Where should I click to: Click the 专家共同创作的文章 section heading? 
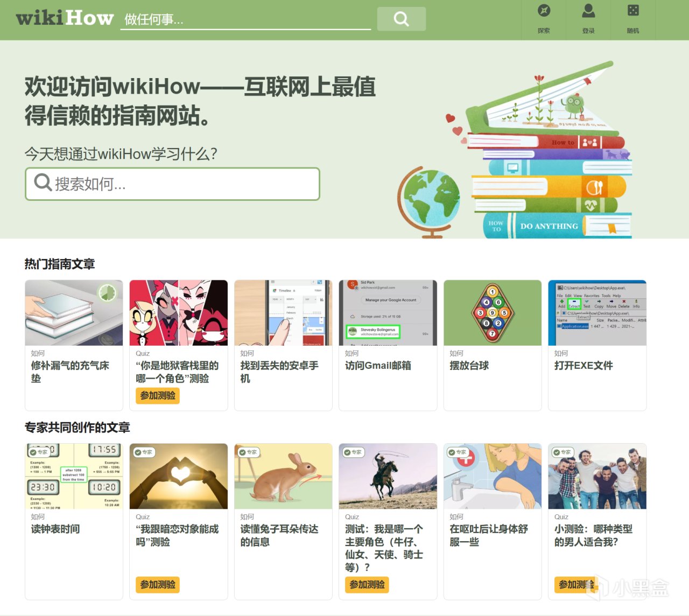click(x=78, y=428)
